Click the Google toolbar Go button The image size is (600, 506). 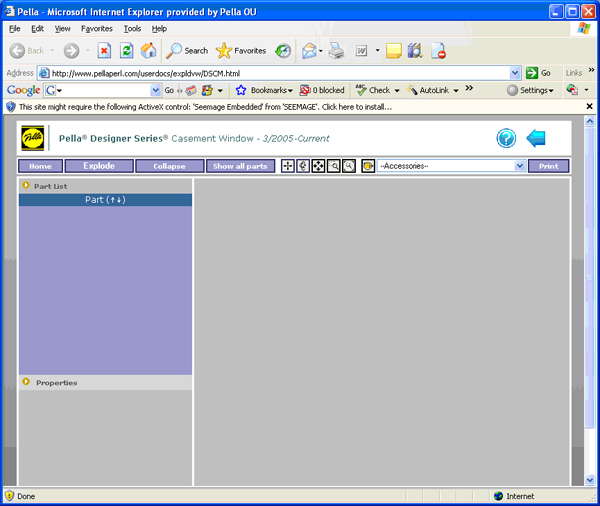[169, 90]
